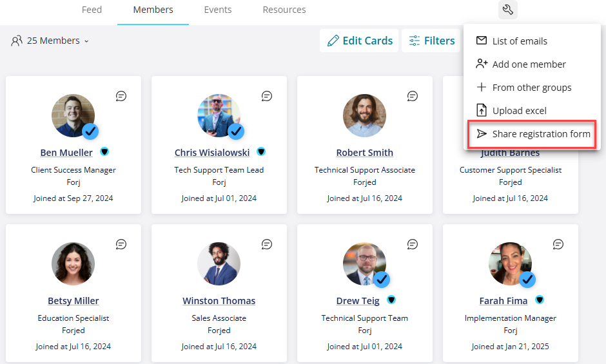Expand the 25 Members dropdown
The height and width of the screenshot is (364, 606).
pyautogui.click(x=50, y=41)
